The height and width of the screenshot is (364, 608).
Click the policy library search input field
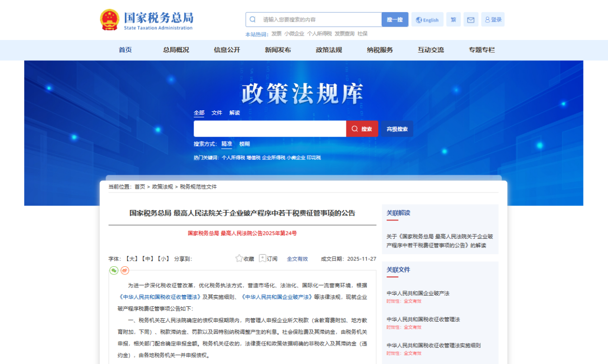click(x=270, y=129)
